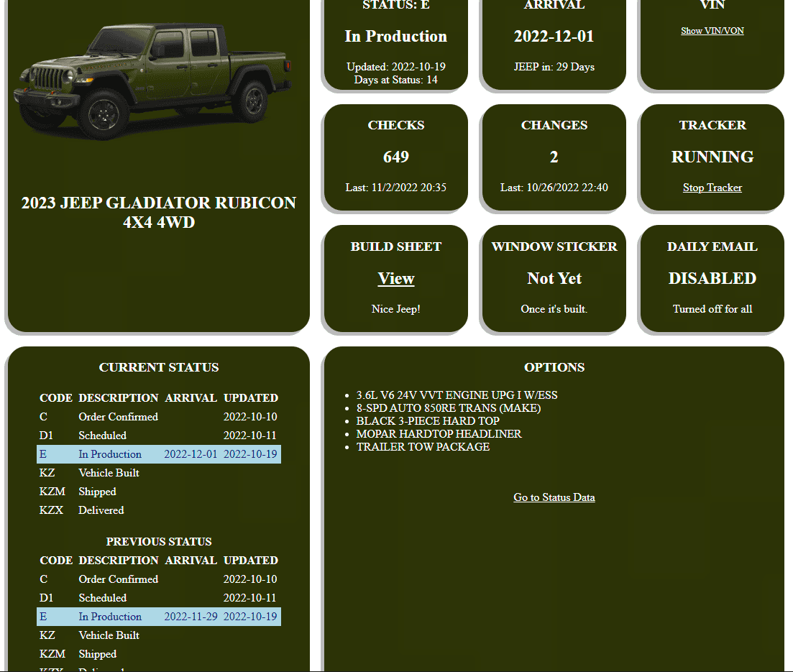This screenshot has width=793, height=672.
Task: Click the 'Nice Jeep!' text
Action: click(x=396, y=309)
